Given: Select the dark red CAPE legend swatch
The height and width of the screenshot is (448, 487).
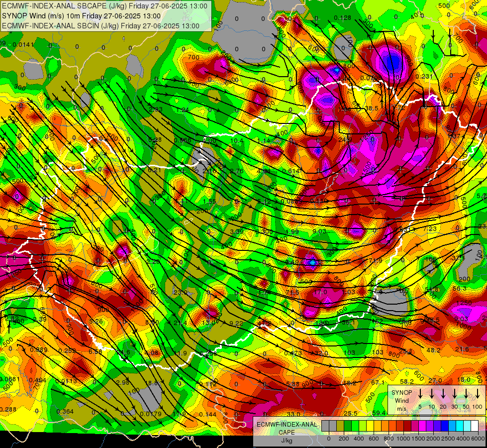Looking at the screenshot, I should click(x=407, y=426).
